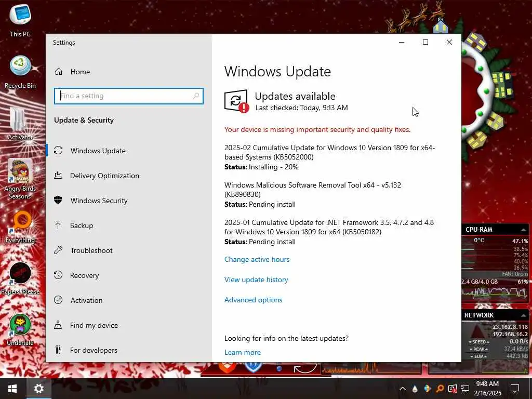This screenshot has height=399, width=532.
Task: Select the Undertale desktop shortcut
Action: [x=20, y=330]
